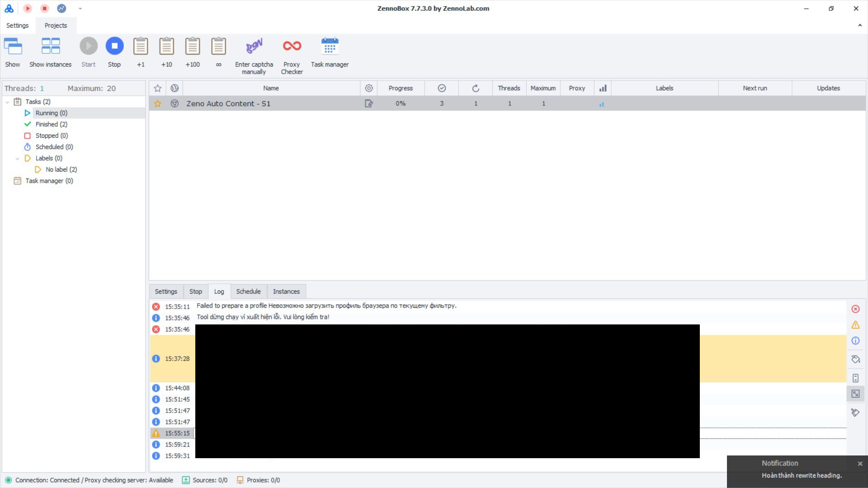This screenshot has height=488, width=868.
Task: Click the bar chart column header icon
Action: pos(603,88)
